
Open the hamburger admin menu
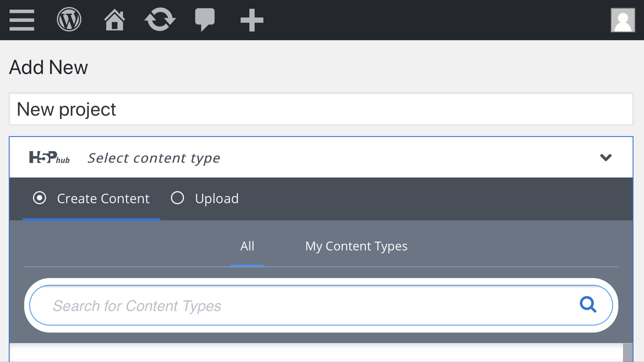click(22, 20)
